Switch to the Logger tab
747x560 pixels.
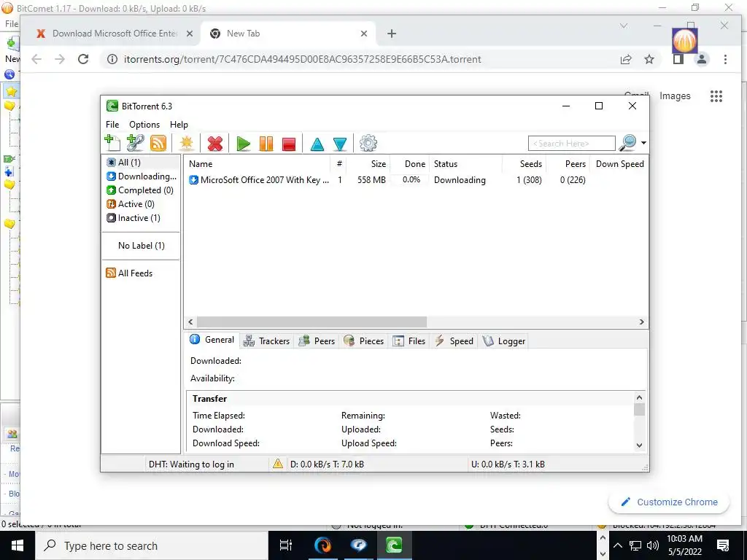point(503,341)
